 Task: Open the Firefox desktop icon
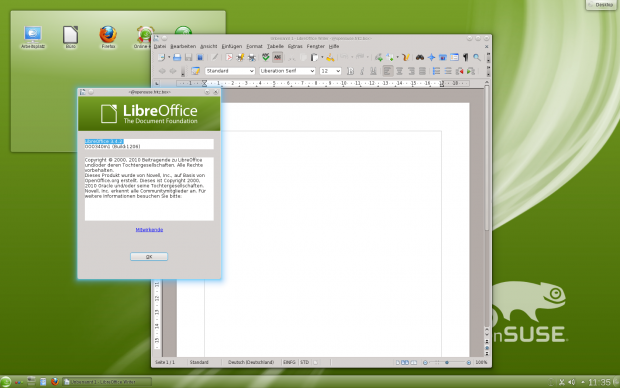(108, 37)
